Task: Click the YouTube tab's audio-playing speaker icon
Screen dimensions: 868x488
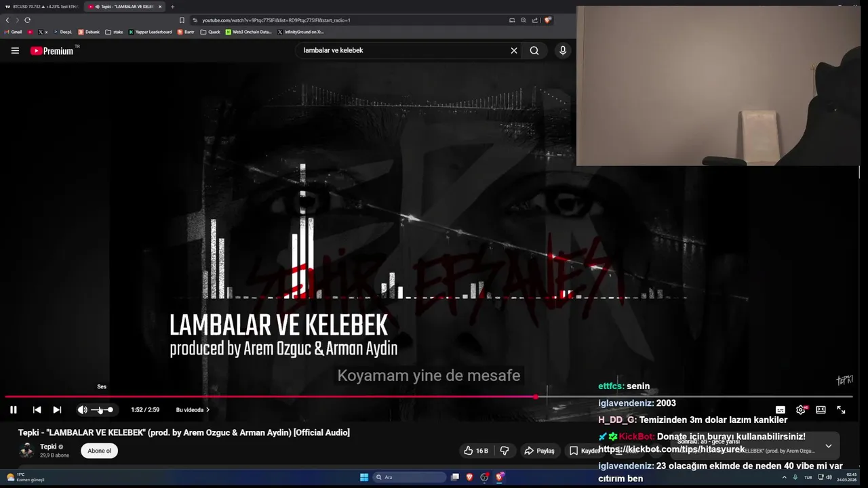Action: click(97, 7)
